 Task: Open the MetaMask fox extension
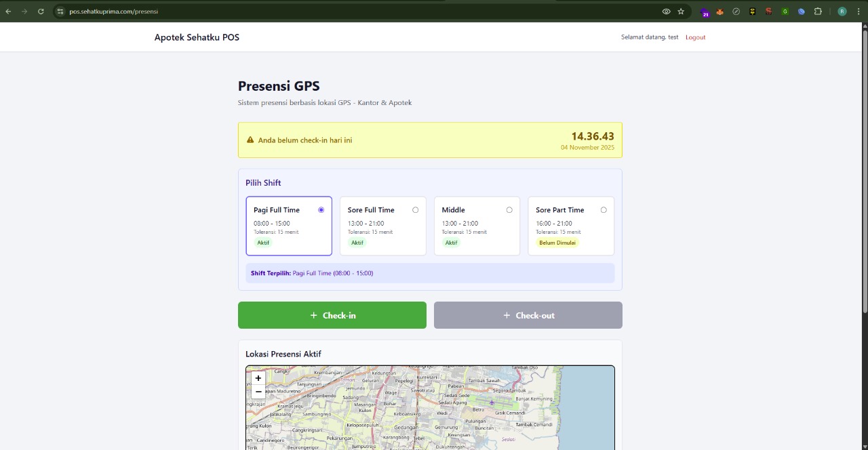coord(719,12)
